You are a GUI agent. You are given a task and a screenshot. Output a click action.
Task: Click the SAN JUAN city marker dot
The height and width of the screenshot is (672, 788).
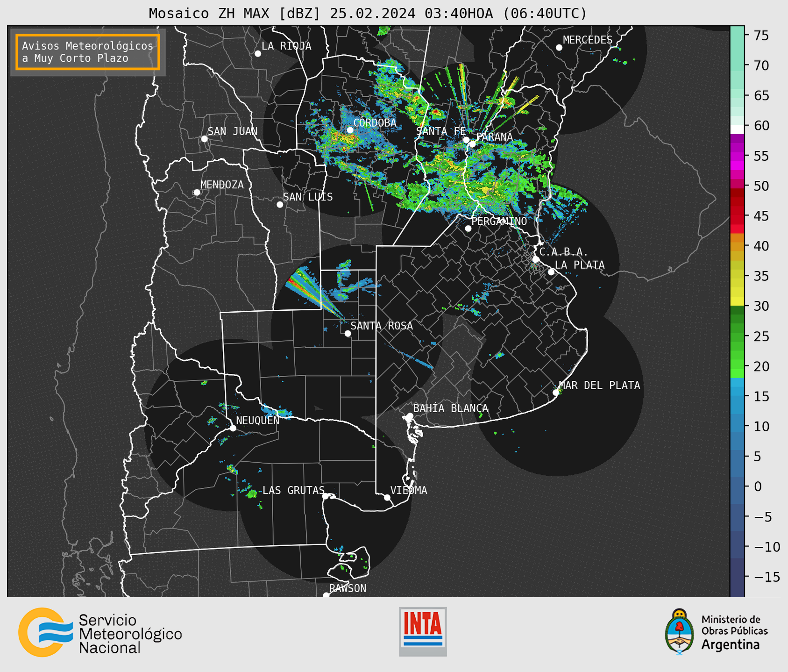(x=204, y=139)
